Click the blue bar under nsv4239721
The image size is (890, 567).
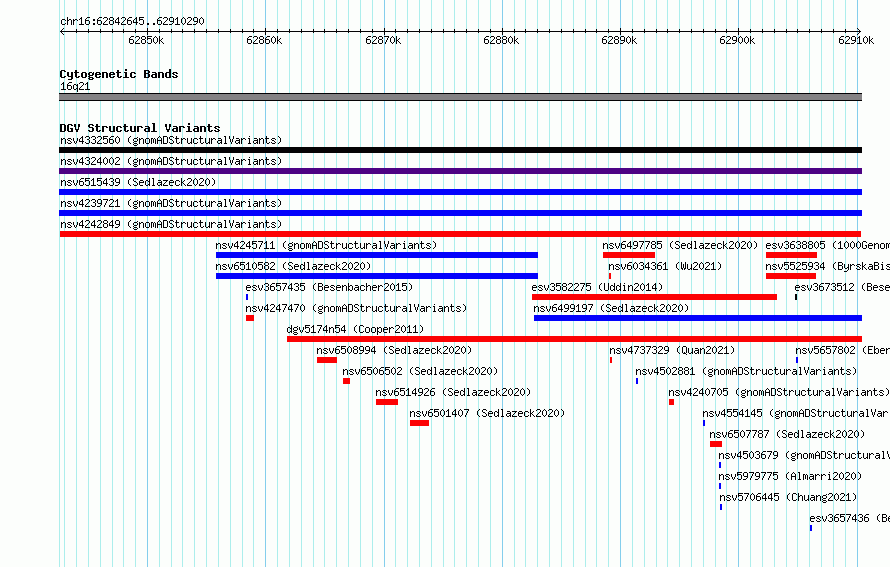460,213
